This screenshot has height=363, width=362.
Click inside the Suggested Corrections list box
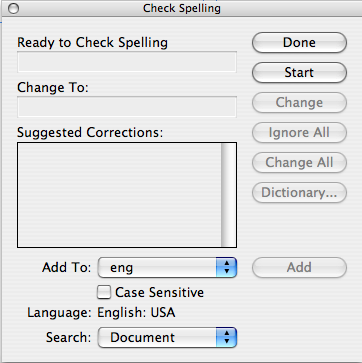click(119, 195)
